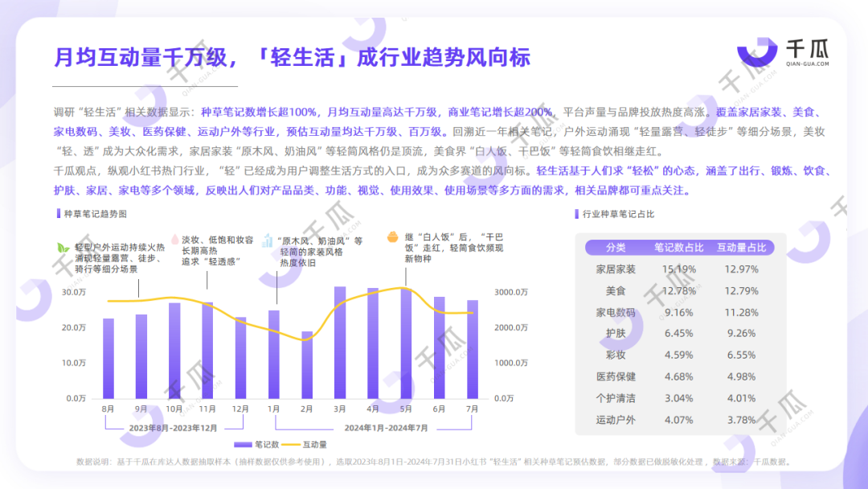
Task: Click the QIAN-GUA.COM text under logo
Action: (x=808, y=64)
